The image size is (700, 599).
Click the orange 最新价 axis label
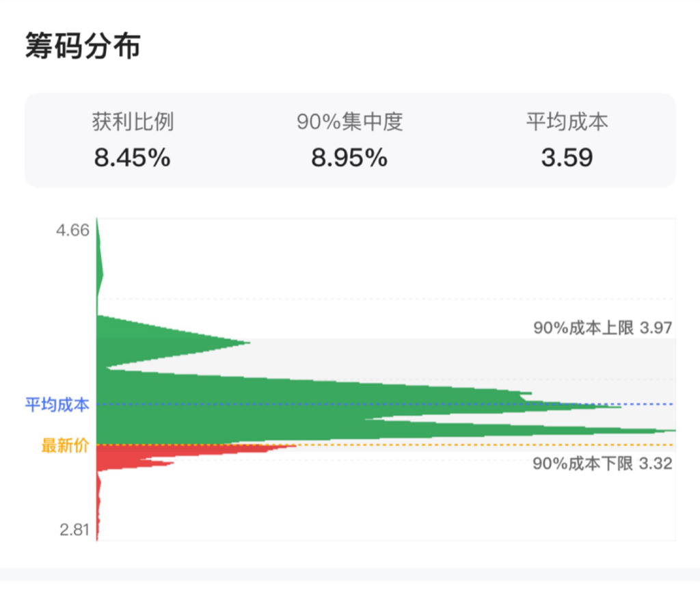click(65, 445)
